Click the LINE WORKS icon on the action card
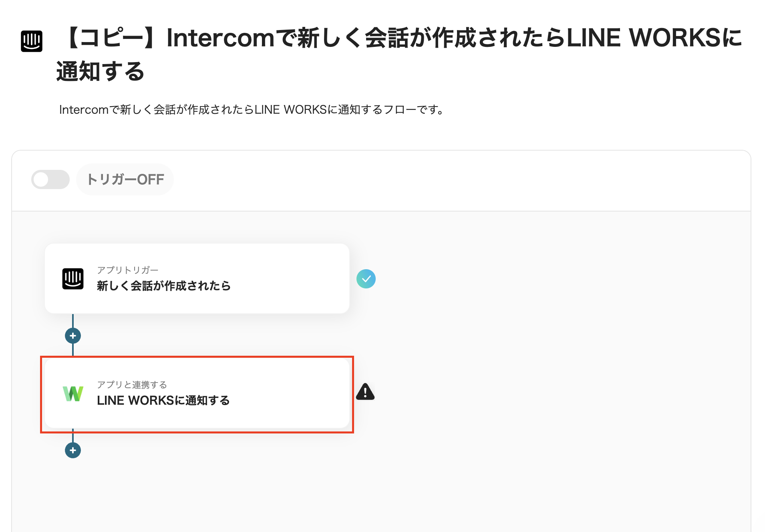 point(73,393)
